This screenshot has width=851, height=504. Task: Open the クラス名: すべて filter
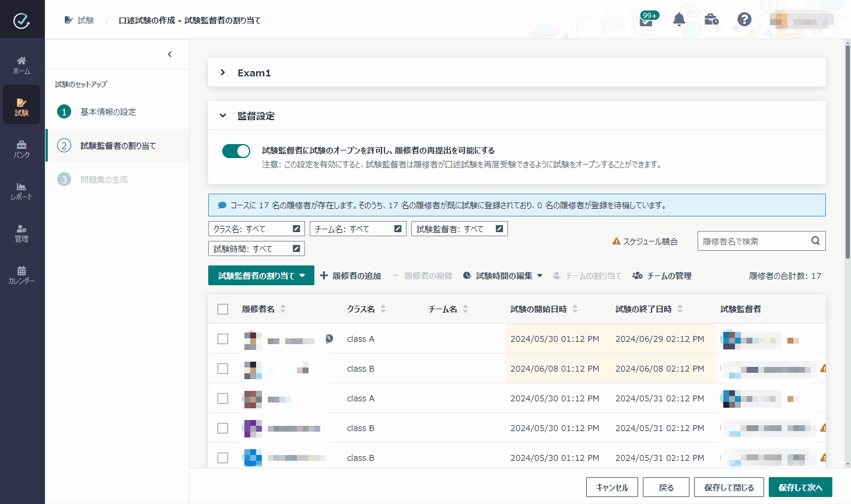tap(257, 229)
